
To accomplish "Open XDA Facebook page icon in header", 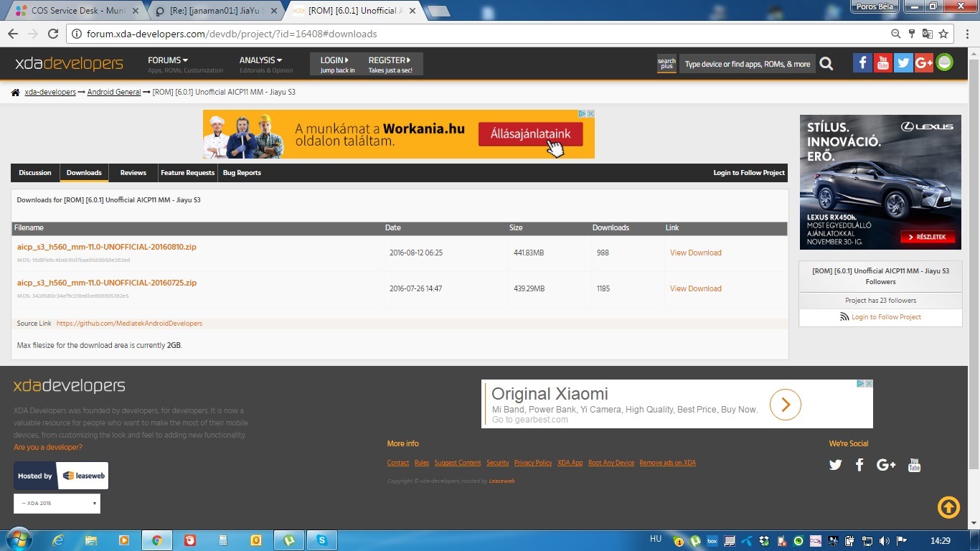I will coord(862,63).
